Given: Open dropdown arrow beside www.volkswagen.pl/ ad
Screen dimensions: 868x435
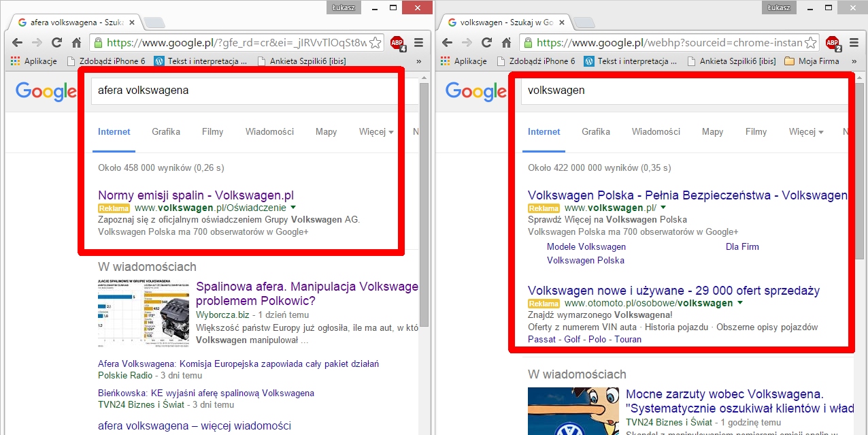Looking at the screenshot, I should click(x=663, y=207).
